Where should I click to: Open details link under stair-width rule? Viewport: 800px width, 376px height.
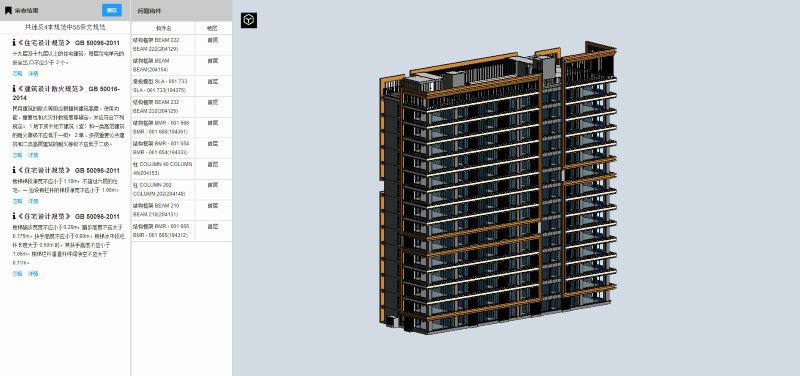click(33, 201)
